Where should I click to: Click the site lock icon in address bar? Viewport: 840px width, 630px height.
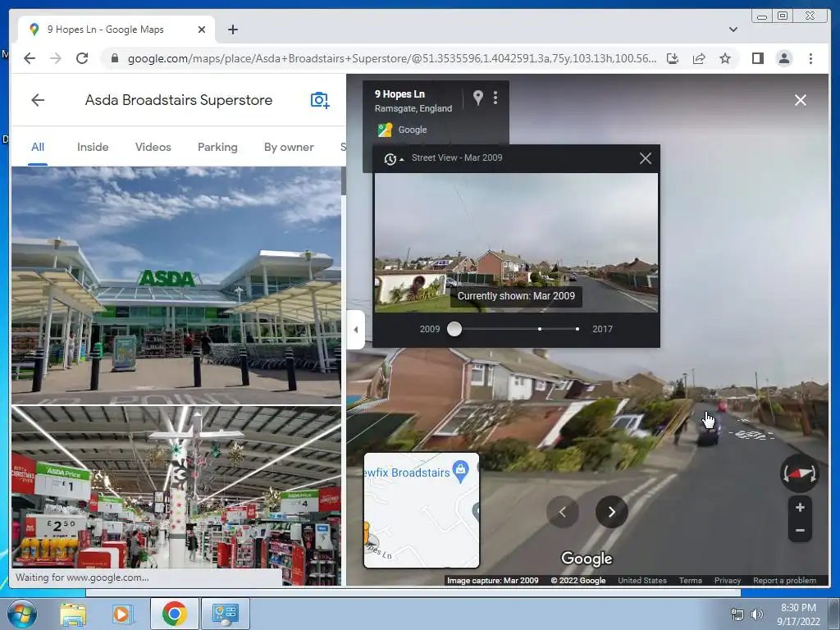tap(114, 58)
